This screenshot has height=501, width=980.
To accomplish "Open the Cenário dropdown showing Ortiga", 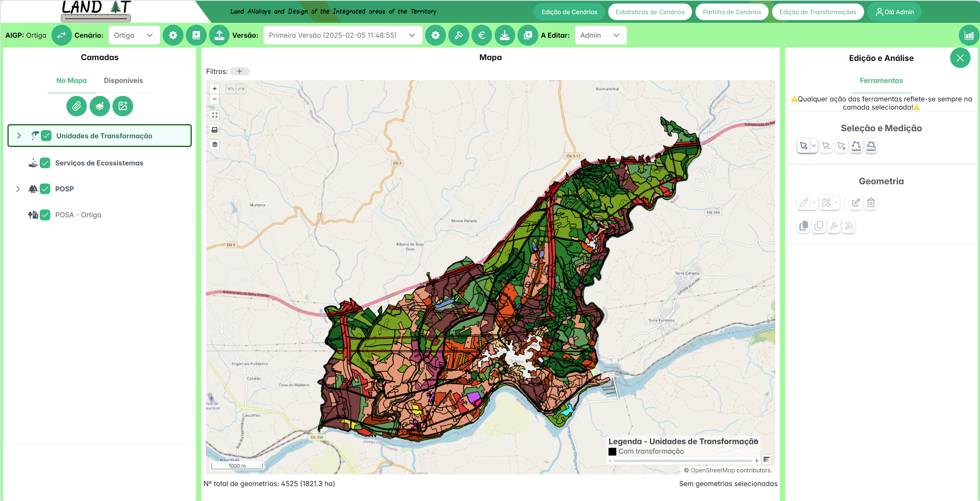I will point(134,35).
